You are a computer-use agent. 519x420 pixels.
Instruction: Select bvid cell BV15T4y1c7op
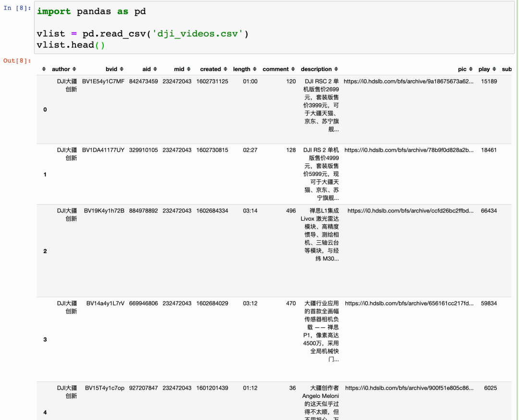105,388
